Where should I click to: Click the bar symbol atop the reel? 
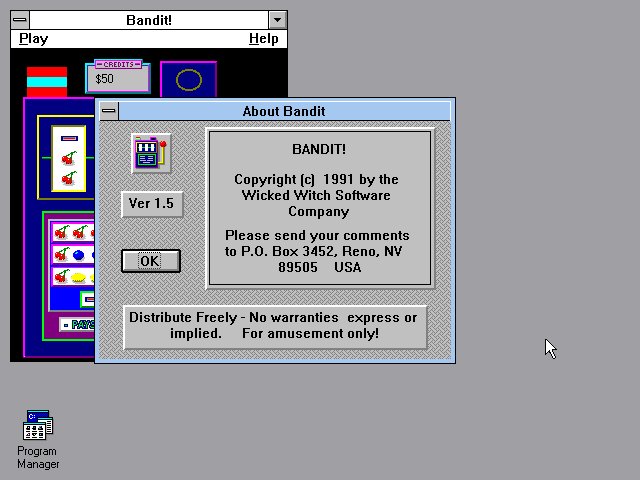click(69, 138)
